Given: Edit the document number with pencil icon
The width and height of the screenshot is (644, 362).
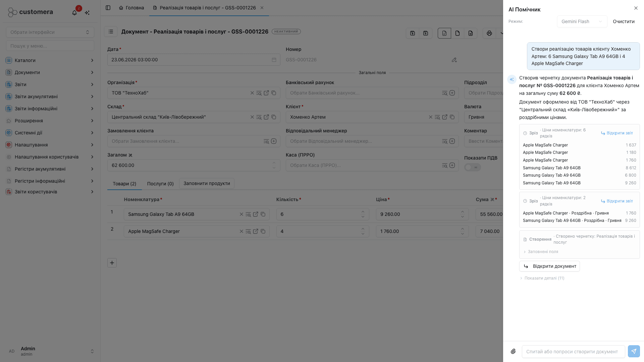Looking at the screenshot, I should (454, 60).
